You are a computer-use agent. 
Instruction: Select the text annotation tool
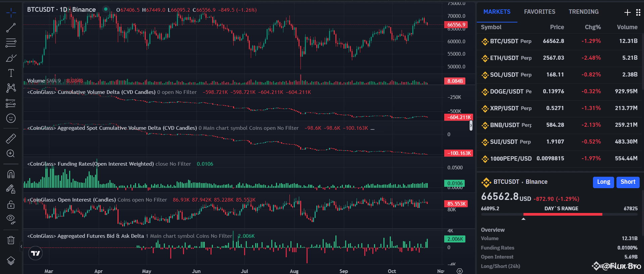point(11,73)
